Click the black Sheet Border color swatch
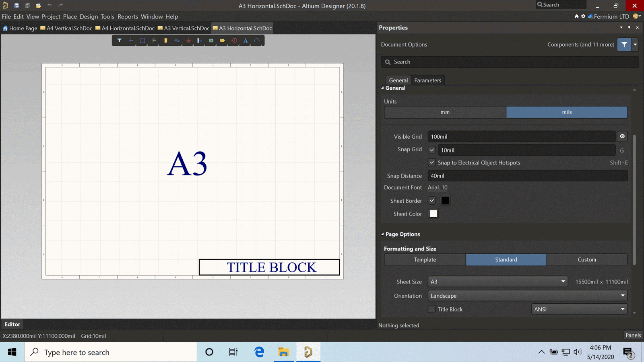This screenshot has height=362, width=644. click(445, 200)
